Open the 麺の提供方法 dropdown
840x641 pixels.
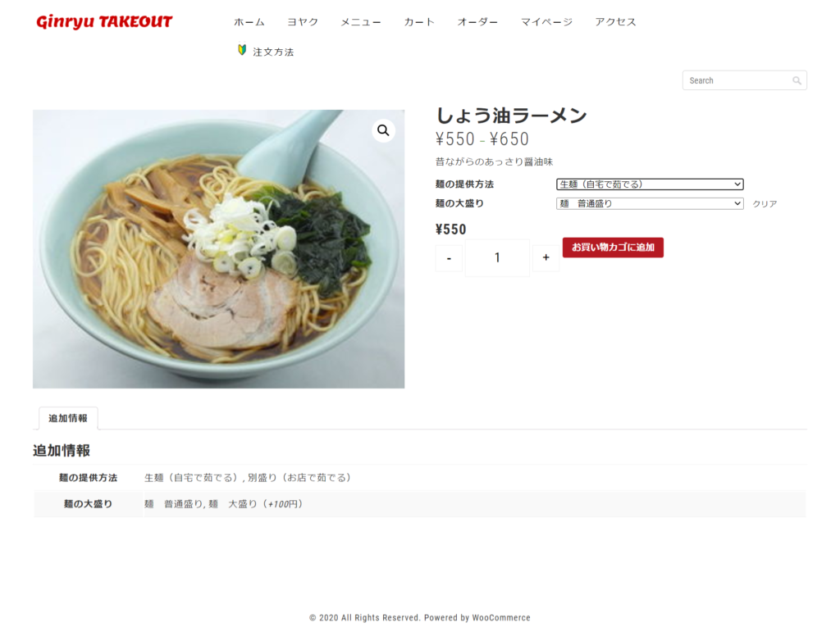click(x=650, y=184)
